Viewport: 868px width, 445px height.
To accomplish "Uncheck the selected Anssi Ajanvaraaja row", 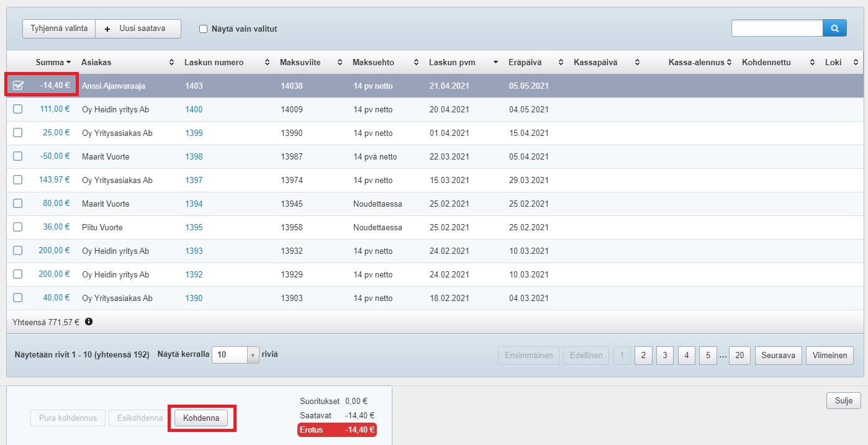I will pos(18,86).
